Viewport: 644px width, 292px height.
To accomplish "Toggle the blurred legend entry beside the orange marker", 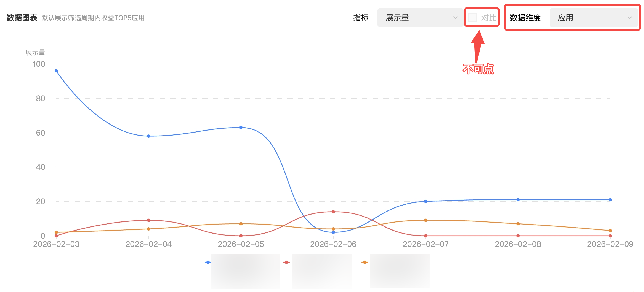I will point(400,271).
